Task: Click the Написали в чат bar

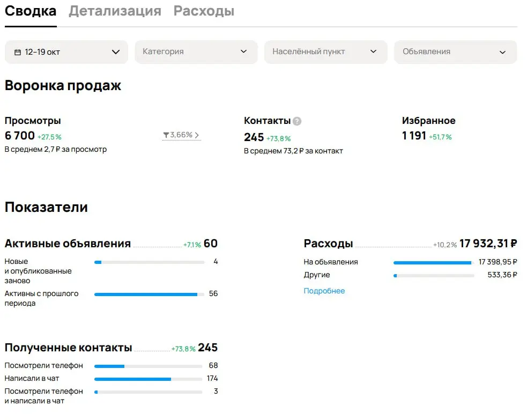Action: [148, 378]
